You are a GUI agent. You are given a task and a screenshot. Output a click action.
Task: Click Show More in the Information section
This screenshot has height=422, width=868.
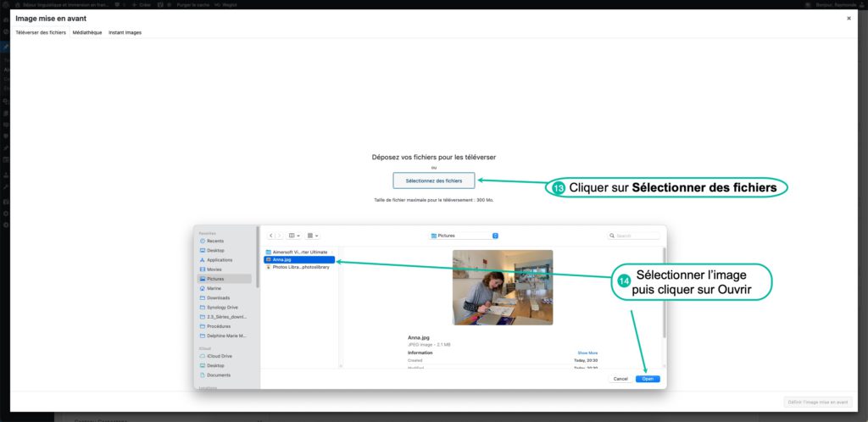(x=587, y=353)
